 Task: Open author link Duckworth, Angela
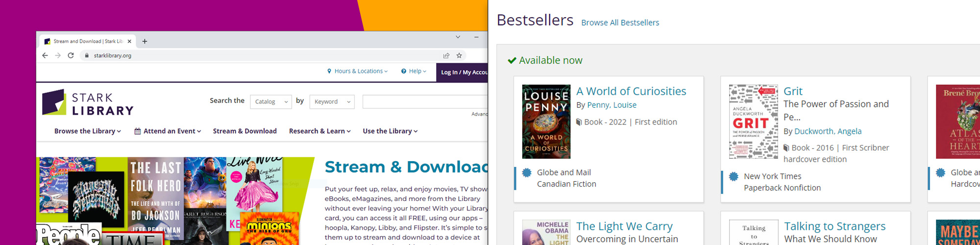point(828,131)
